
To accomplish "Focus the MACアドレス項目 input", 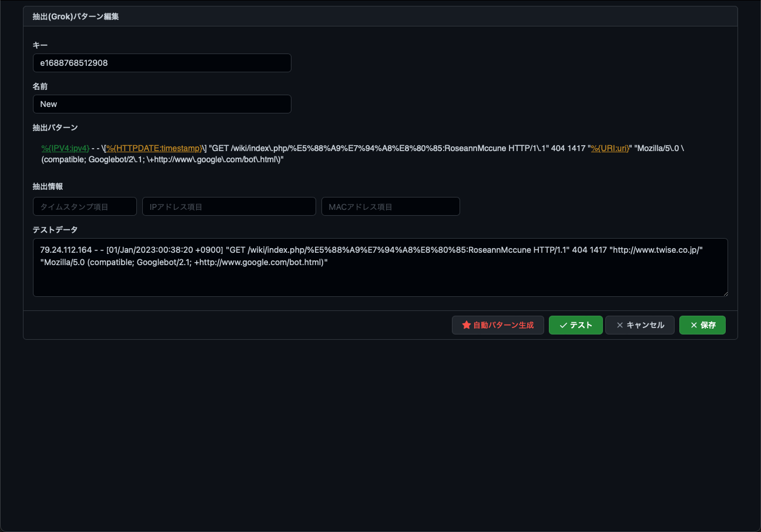I will pos(390,207).
